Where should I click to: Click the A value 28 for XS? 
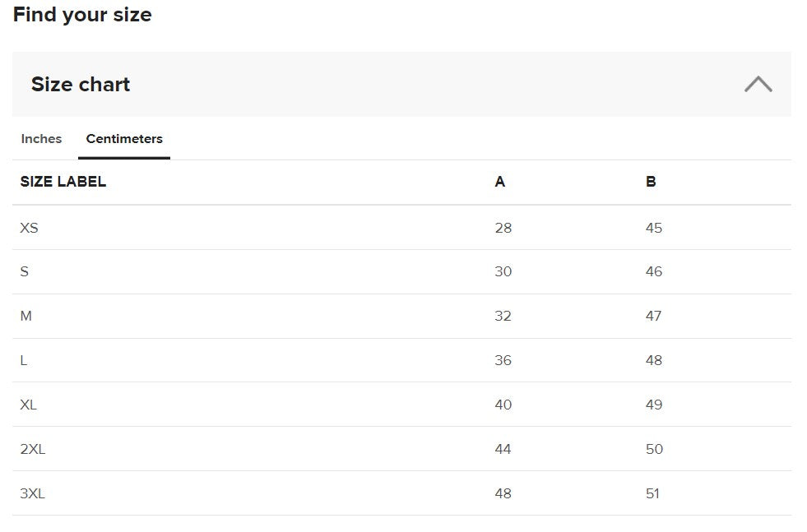point(503,228)
